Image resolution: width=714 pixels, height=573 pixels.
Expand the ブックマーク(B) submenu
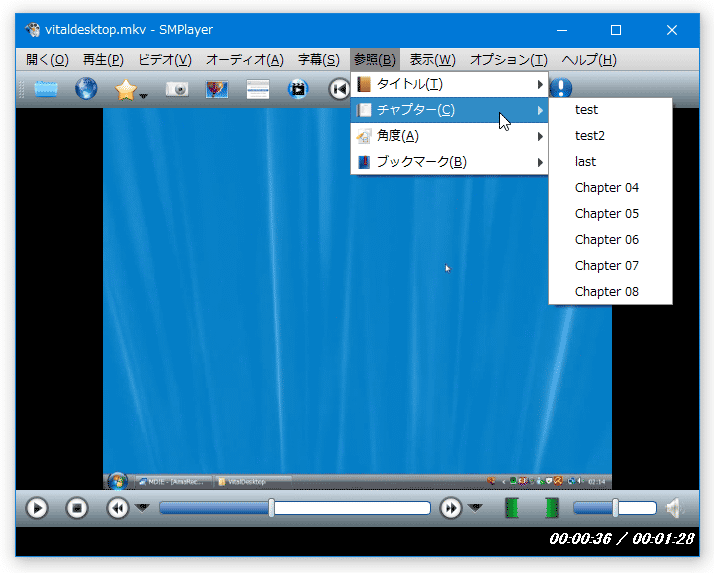449,162
